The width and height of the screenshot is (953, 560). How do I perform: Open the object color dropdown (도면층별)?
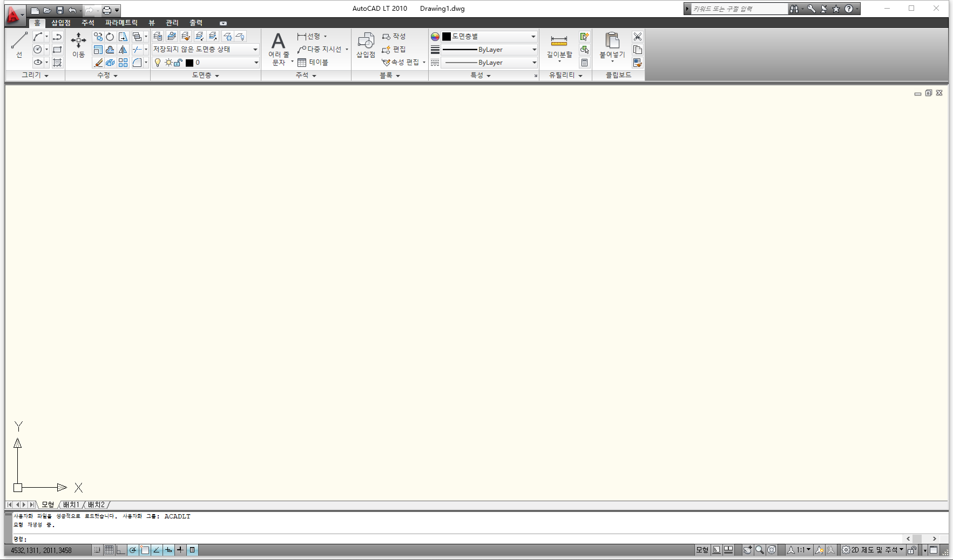pos(489,36)
